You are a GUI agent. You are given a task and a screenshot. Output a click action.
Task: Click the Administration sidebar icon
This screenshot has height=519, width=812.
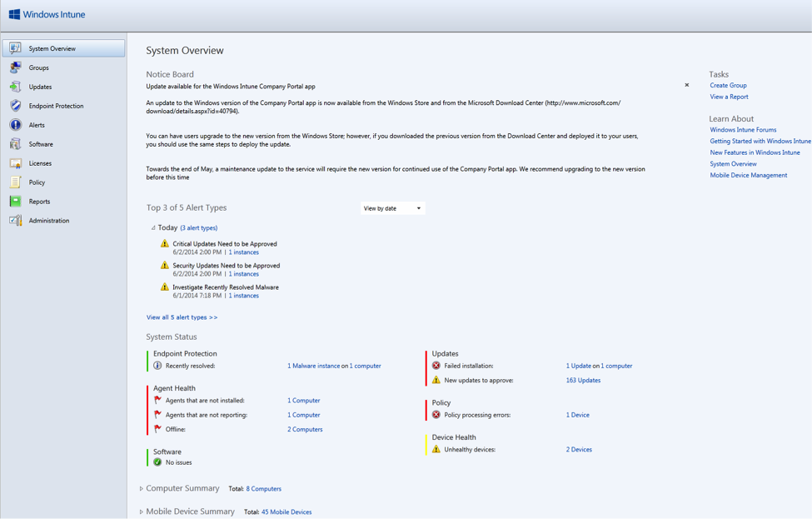pos(15,221)
